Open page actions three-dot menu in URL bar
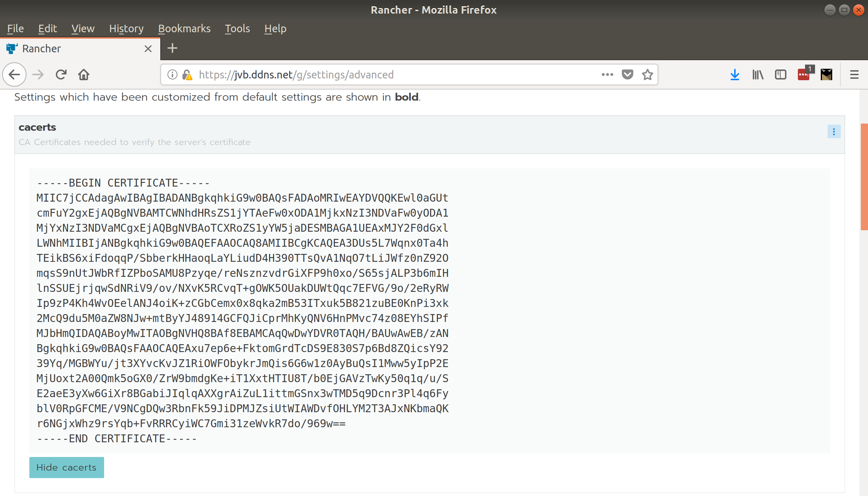Viewport: 868px width, 496px height. click(607, 74)
